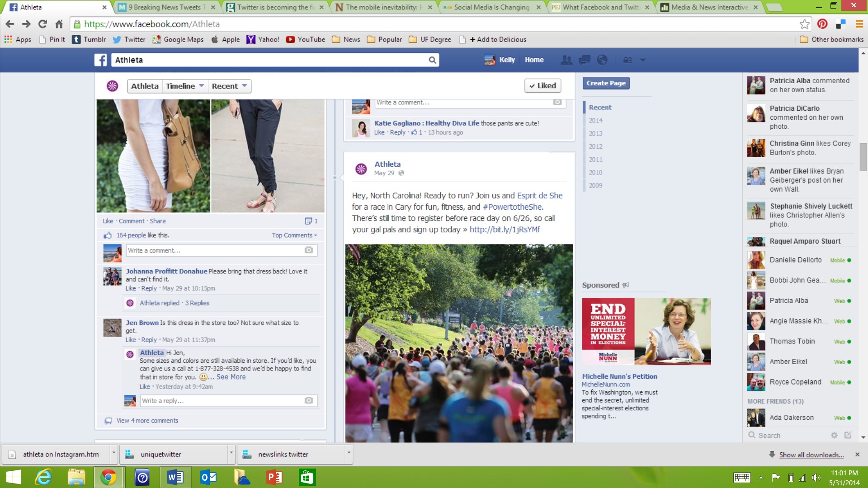Toggle the Liked button
Screen dimensions: 868x488
click(542, 86)
